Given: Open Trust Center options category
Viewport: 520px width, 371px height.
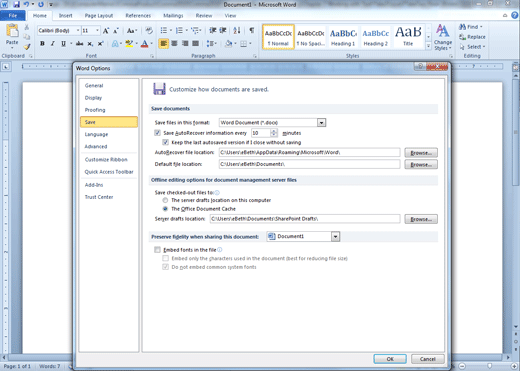Looking at the screenshot, I should coord(109,197).
